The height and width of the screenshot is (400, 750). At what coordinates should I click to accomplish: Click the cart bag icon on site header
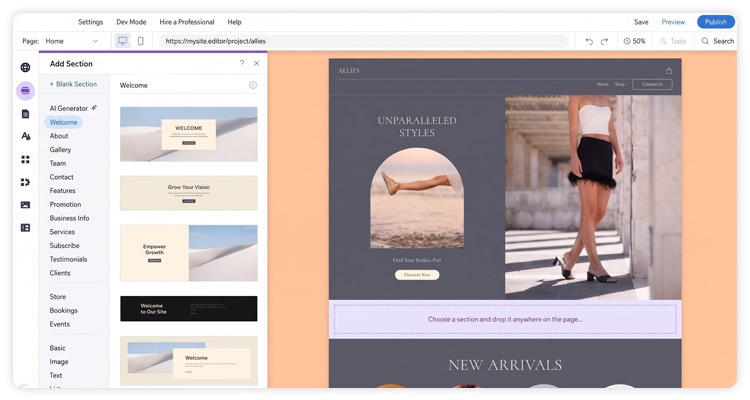[x=669, y=71]
